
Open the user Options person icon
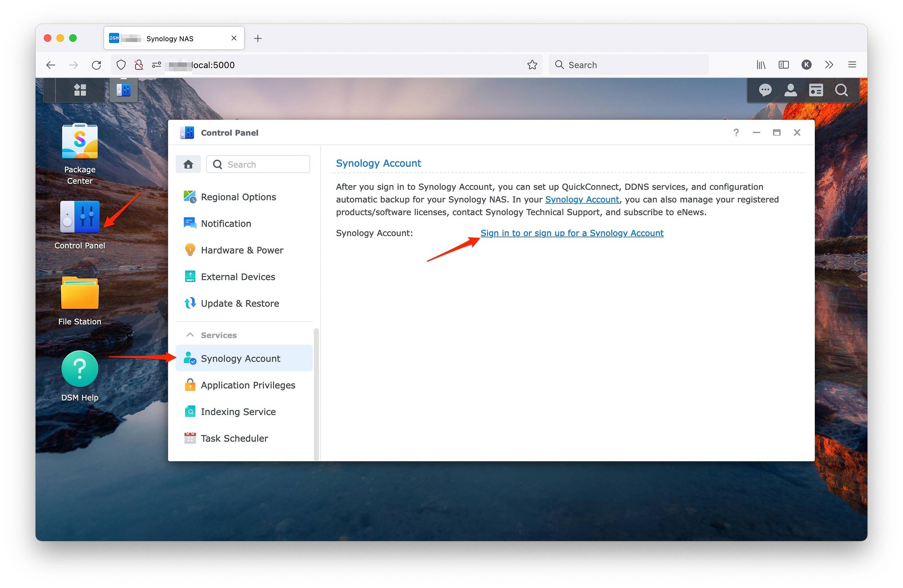pos(791,90)
